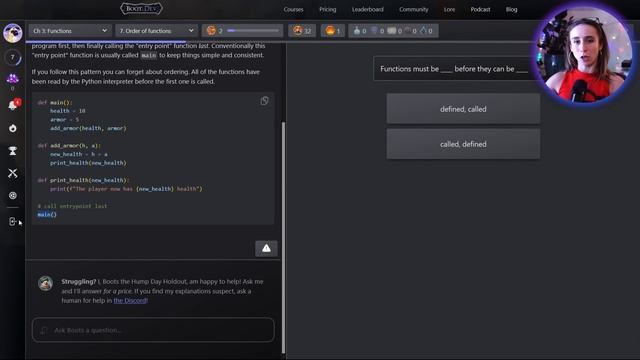Choose the "called, defined" answer

[x=463, y=144]
